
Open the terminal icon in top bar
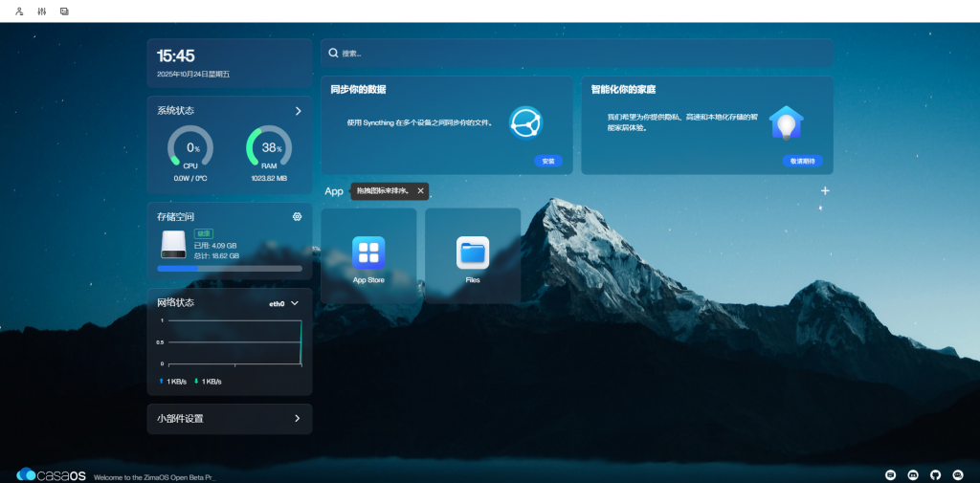point(64,11)
